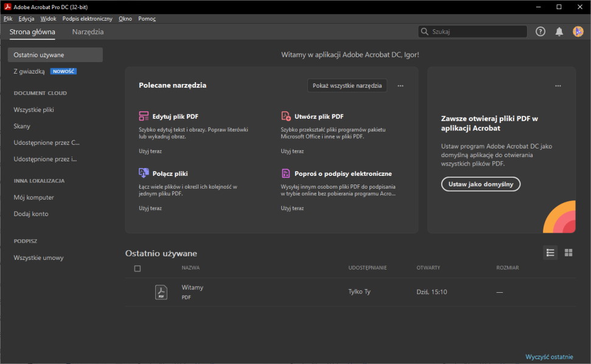Click the Witamy PDF file icon
Image resolution: width=591 pixels, height=364 pixels.
161,292
